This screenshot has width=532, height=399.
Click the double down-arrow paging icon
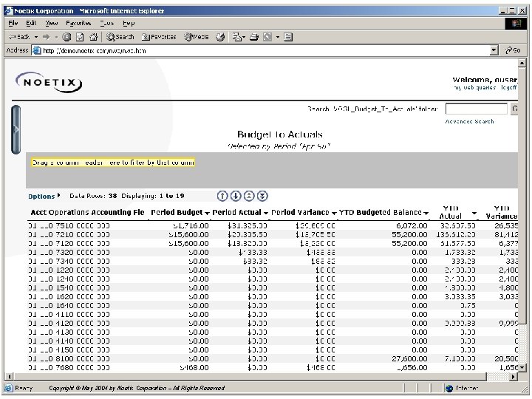[263, 196]
